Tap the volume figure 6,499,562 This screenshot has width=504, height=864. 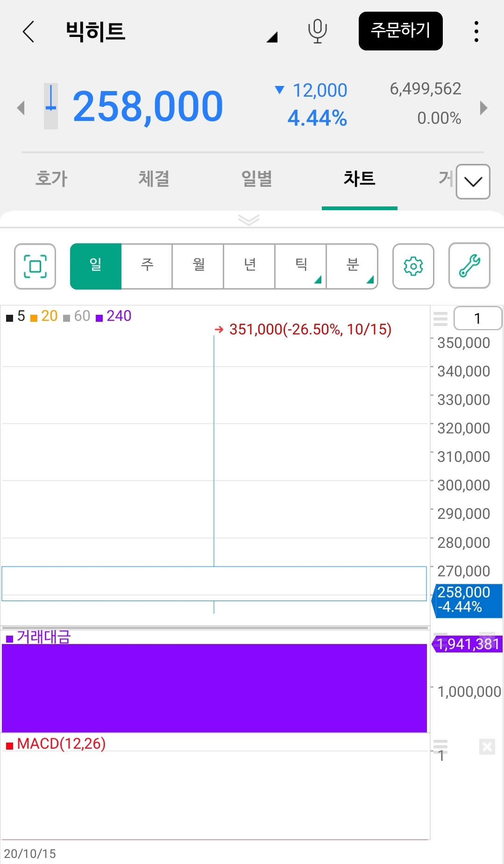[x=426, y=89]
